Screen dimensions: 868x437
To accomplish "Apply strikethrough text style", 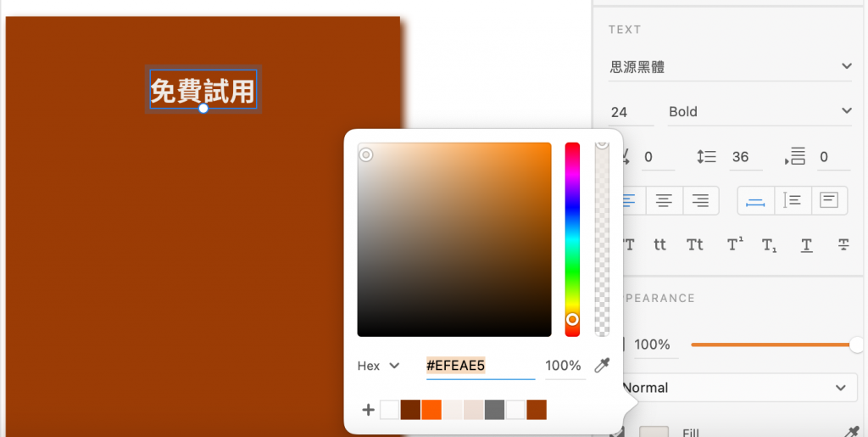I will tap(843, 245).
